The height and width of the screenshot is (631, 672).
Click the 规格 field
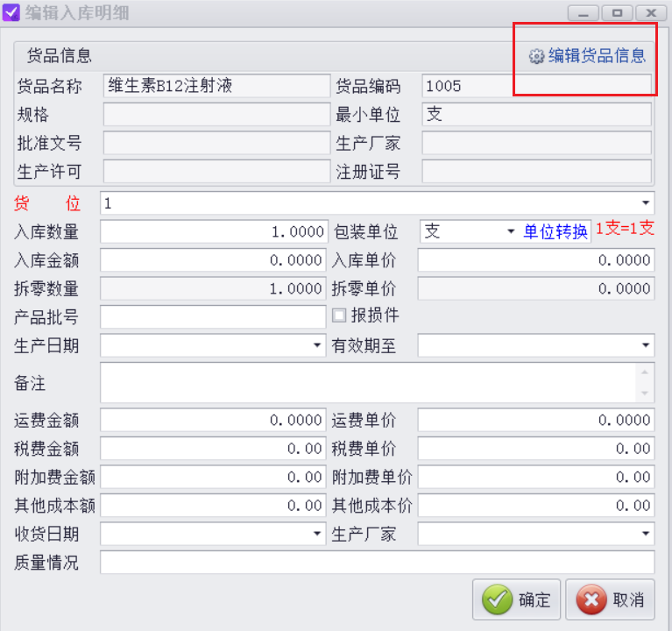click(x=217, y=114)
